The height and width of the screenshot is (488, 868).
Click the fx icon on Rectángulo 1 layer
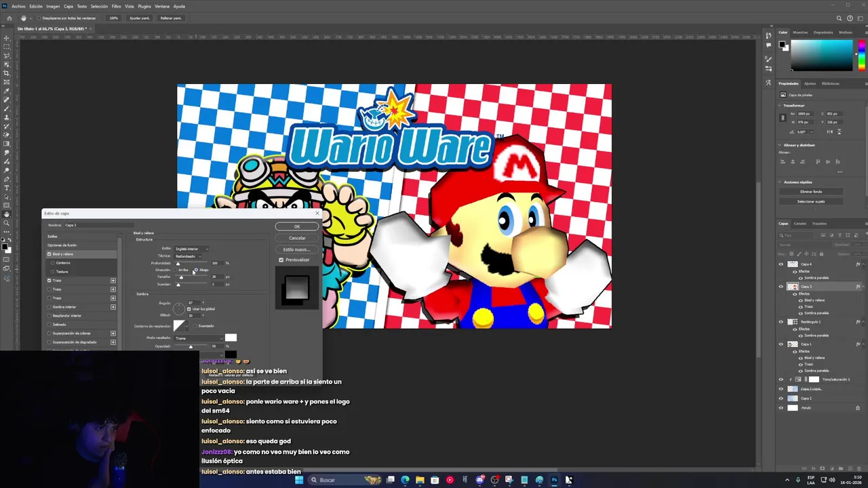(x=858, y=322)
